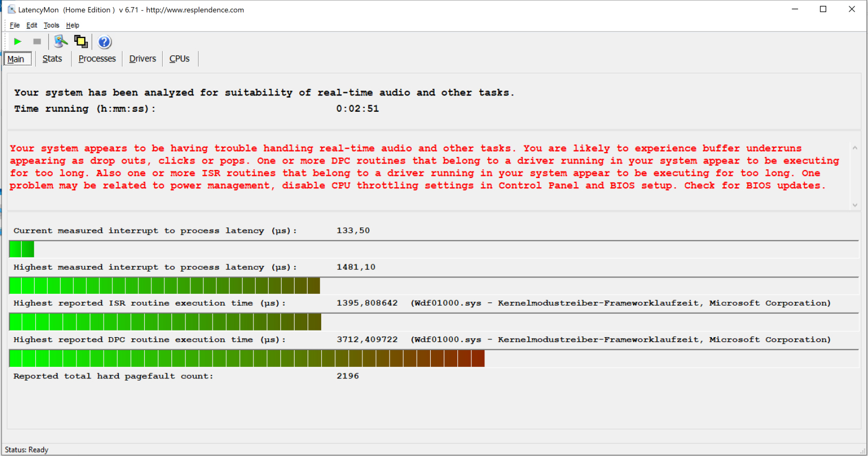Open the File menu
Screen dimensions: 868x456
click(15, 25)
